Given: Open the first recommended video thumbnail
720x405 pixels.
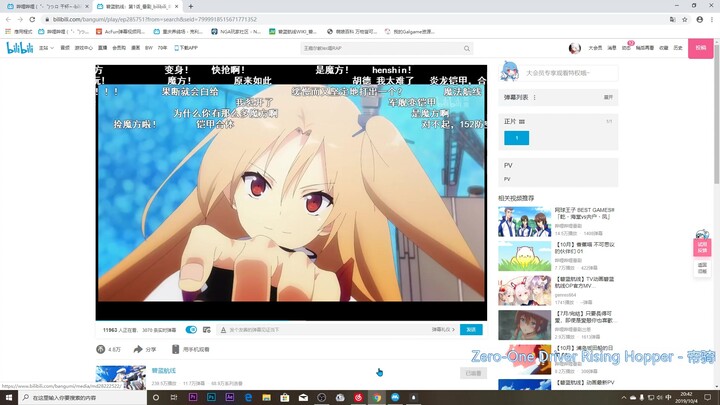Looking at the screenshot, I should tap(524, 220).
